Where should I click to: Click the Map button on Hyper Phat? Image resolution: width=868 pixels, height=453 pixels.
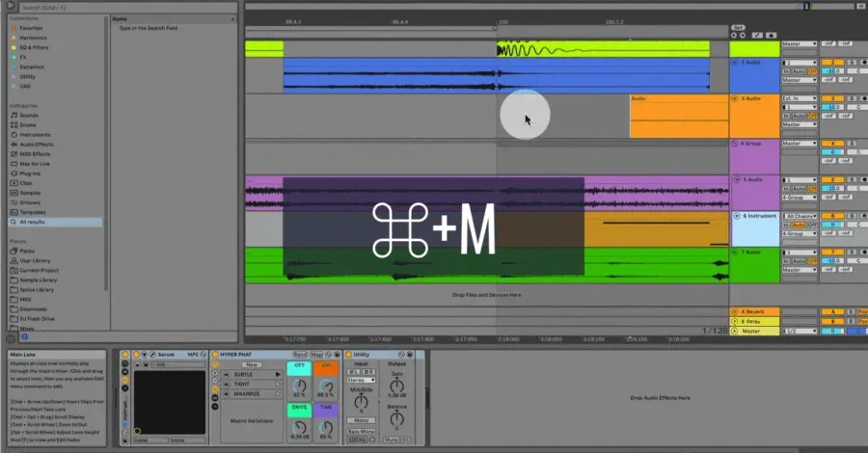pyautogui.click(x=316, y=355)
